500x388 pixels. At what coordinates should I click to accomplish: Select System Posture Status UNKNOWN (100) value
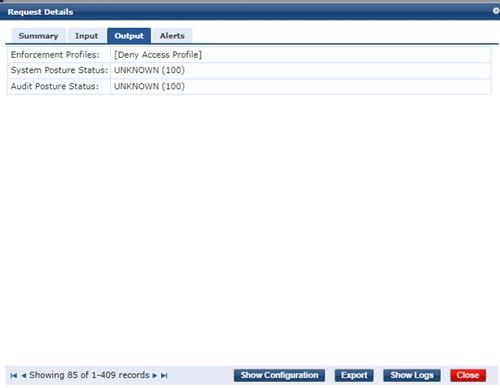point(149,70)
